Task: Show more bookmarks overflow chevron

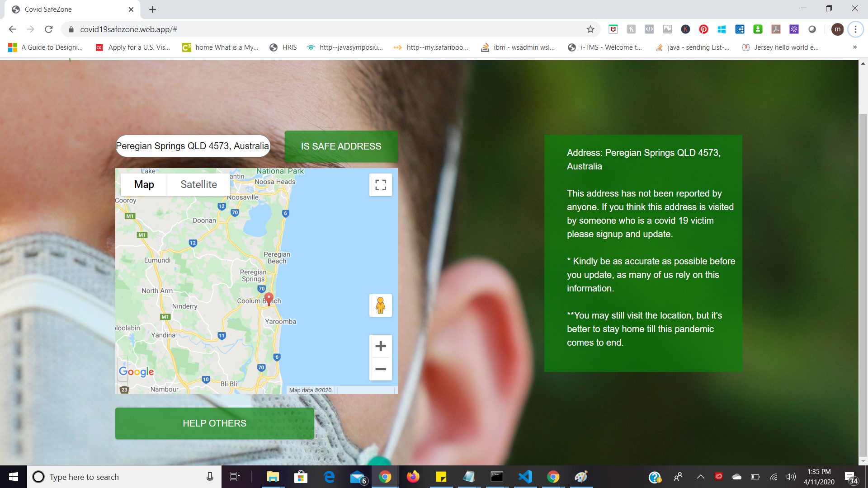Action: [x=854, y=47]
